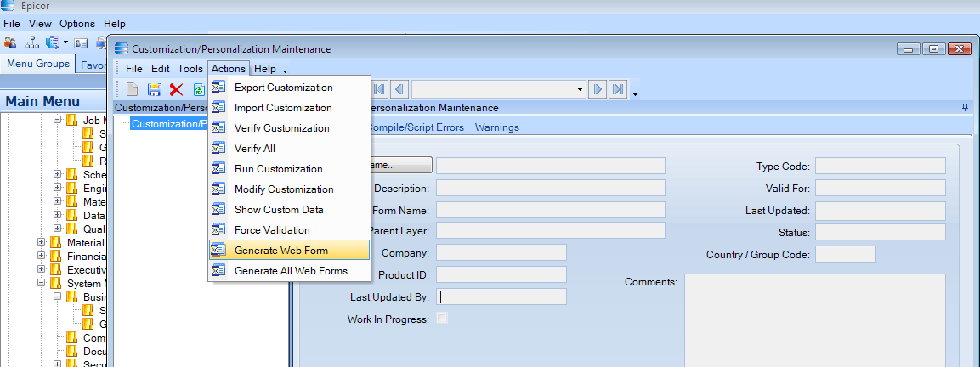Go to the next record arrow
This screenshot has width=980, height=367.
click(598, 89)
